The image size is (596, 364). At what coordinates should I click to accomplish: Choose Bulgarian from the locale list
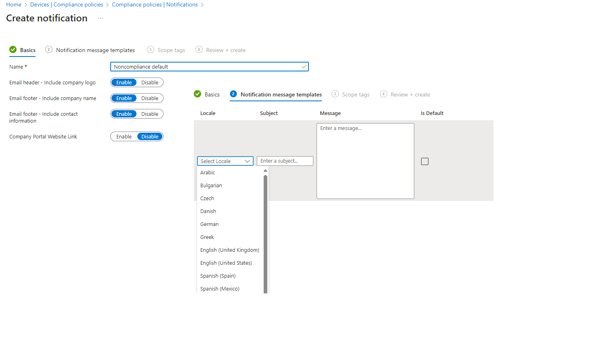click(x=230, y=185)
